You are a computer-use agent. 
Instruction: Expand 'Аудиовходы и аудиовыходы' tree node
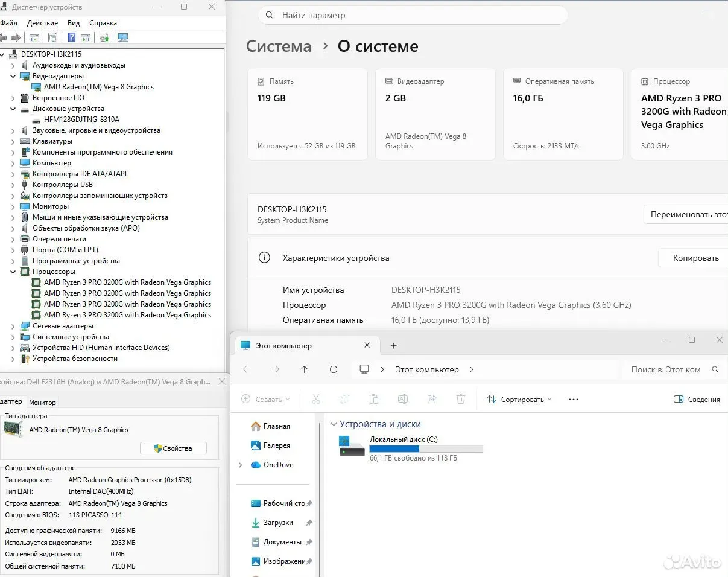click(13, 65)
